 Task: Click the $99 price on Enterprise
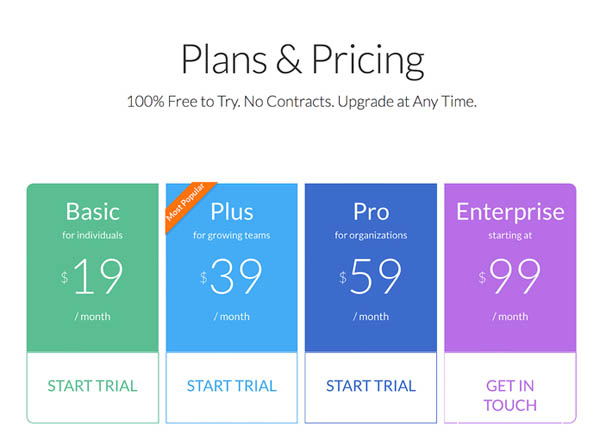pos(510,276)
